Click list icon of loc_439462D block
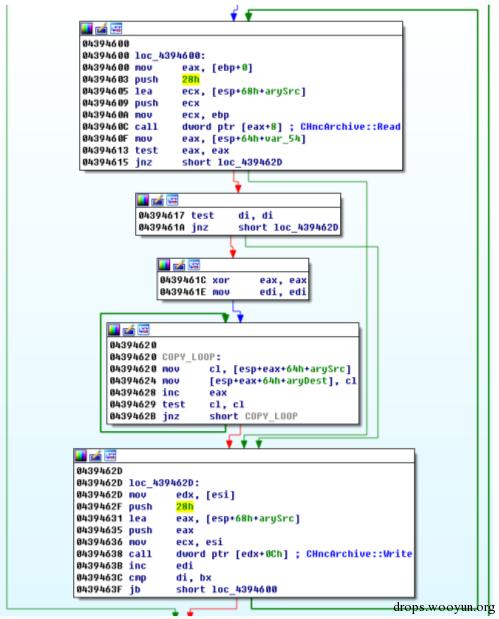This screenshot has height=619, width=499. pos(110,456)
